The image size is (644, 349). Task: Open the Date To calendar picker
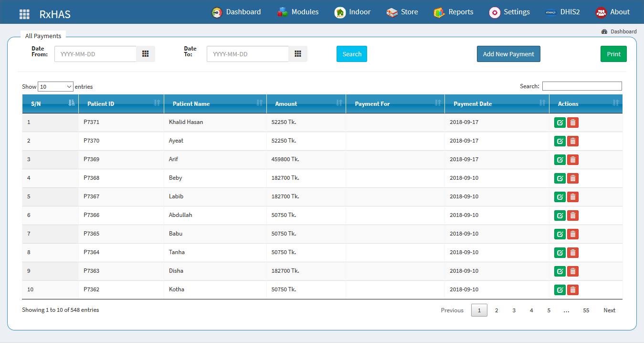(298, 54)
